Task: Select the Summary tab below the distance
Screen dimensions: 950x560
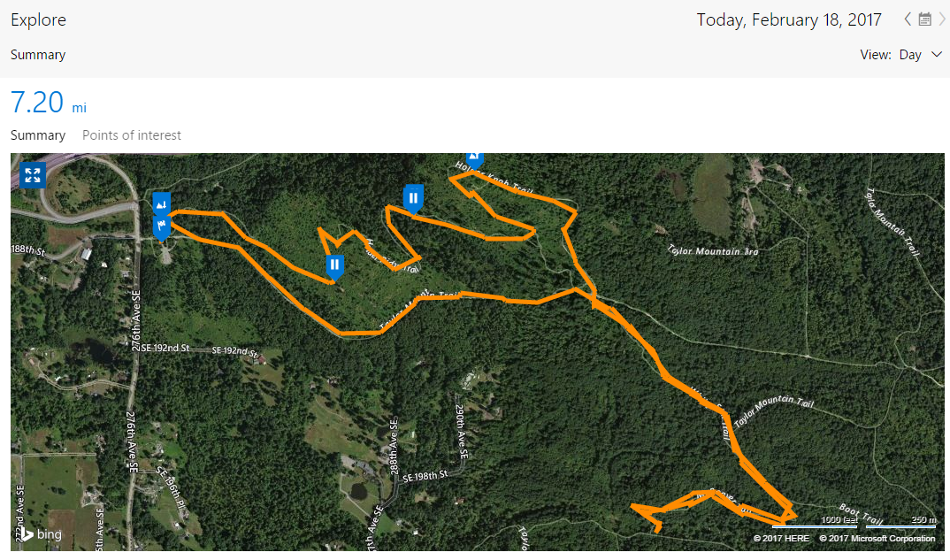Action: pyautogui.click(x=38, y=135)
